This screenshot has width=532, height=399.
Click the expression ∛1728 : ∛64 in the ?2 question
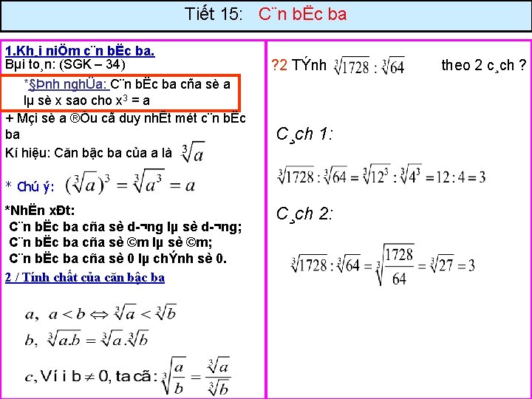[x=369, y=66]
